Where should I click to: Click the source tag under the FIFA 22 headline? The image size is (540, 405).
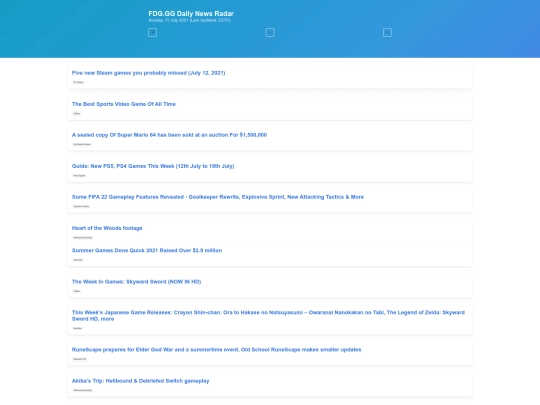point(81,206)
